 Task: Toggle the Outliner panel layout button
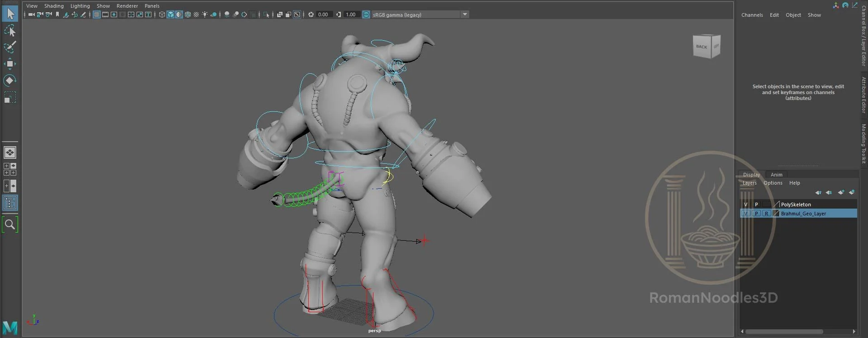pos(10,203)
